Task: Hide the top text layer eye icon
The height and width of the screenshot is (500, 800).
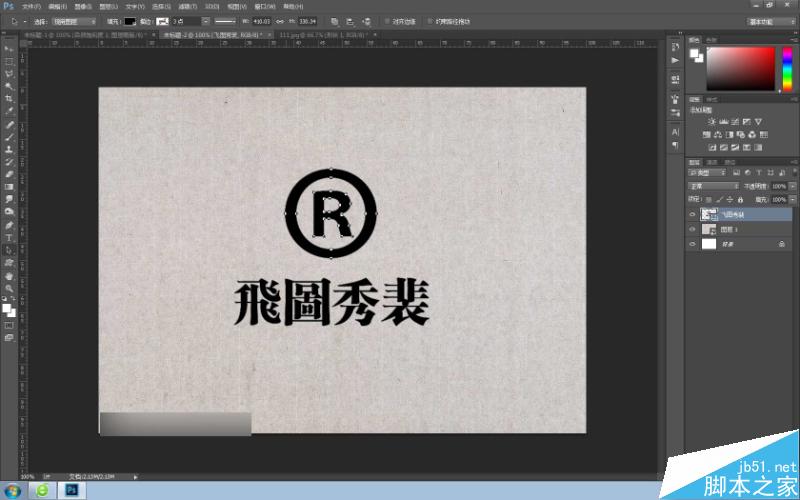Action: point(692,215)
